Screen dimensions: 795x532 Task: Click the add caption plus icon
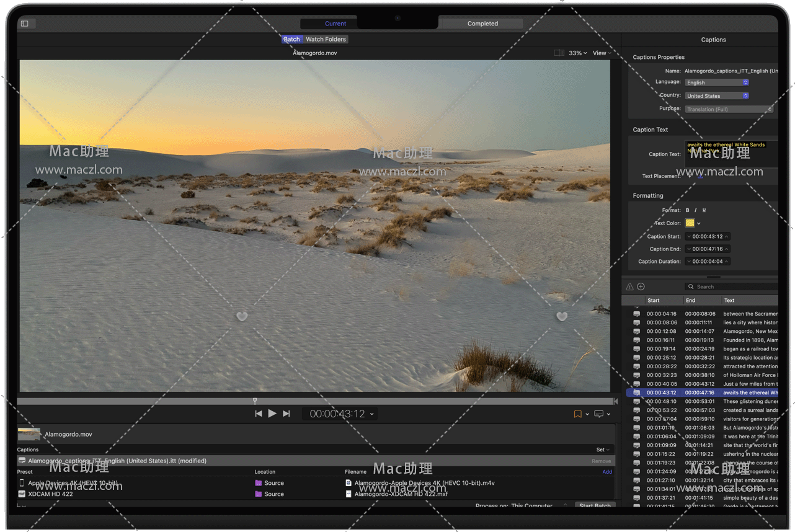[641, 286]
